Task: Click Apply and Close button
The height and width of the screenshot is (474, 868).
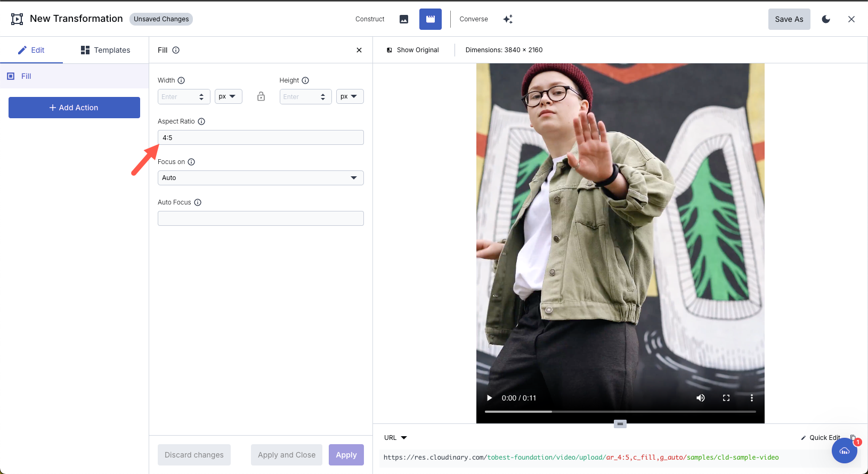Action: [x=287, y=455]
